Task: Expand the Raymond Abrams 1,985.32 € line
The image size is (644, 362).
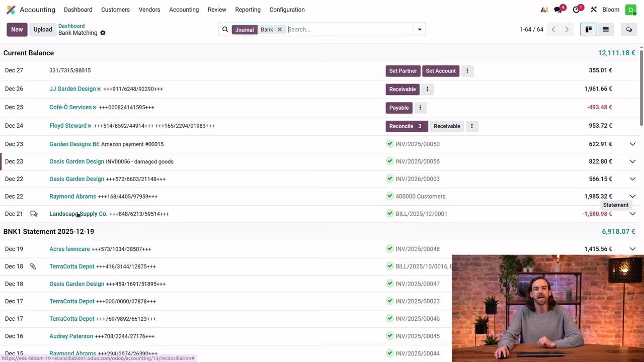Action: pos(632,197)
